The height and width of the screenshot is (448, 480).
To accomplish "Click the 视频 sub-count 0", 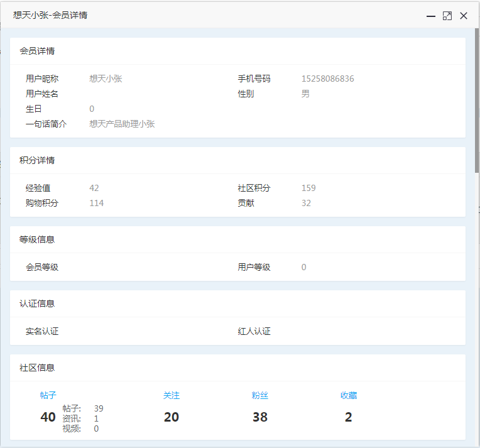I will [x=96, y=429].
